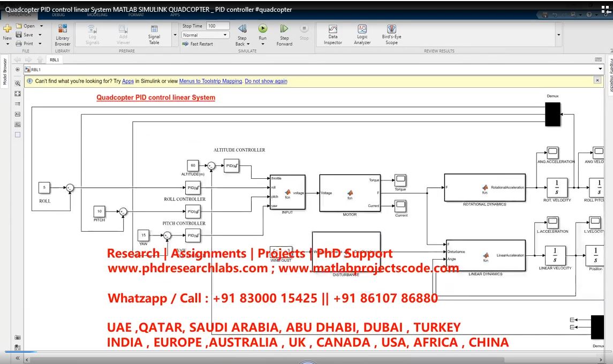Viewport: 613px width, 364px height.
Task: Open the Library Browser
Action: click(x=63, y=35)
